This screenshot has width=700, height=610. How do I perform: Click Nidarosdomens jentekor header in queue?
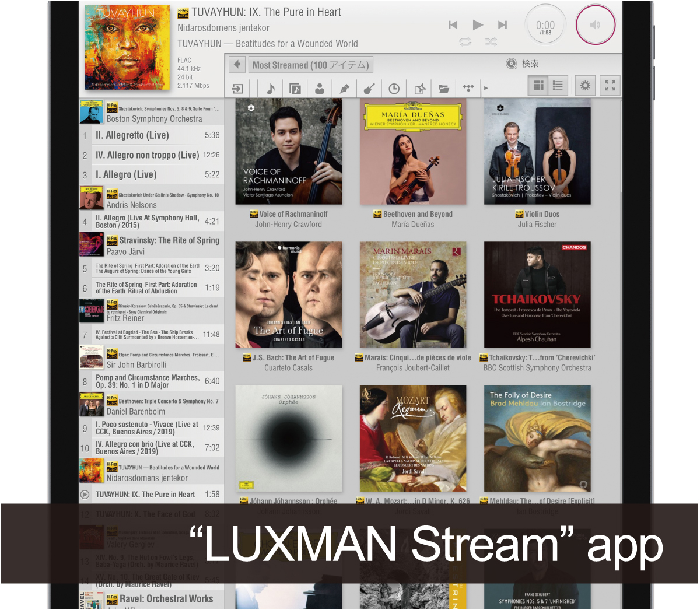[x=152, y=471]
